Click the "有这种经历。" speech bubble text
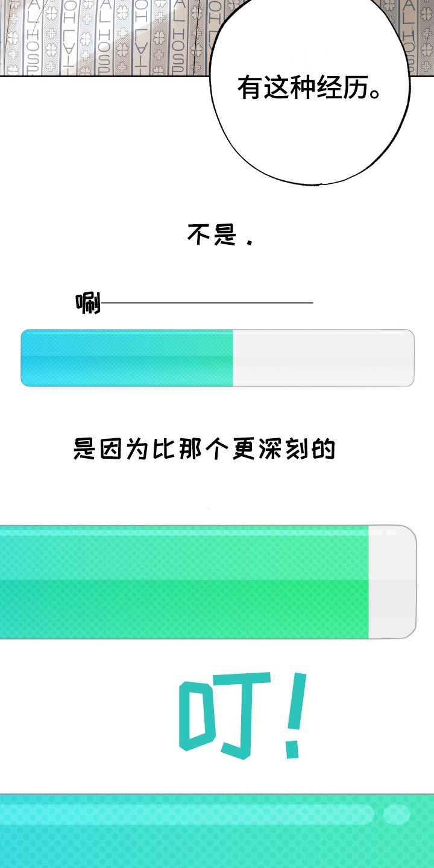 click(311, 88)
